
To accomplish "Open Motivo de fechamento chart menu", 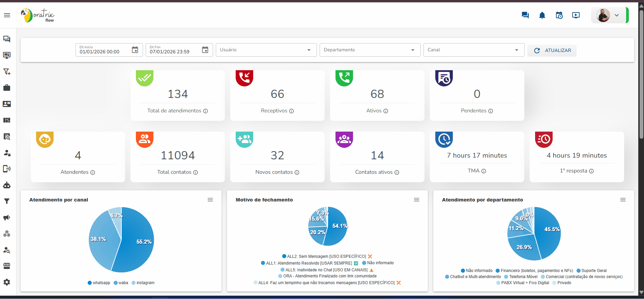I will tap(416, 200).
